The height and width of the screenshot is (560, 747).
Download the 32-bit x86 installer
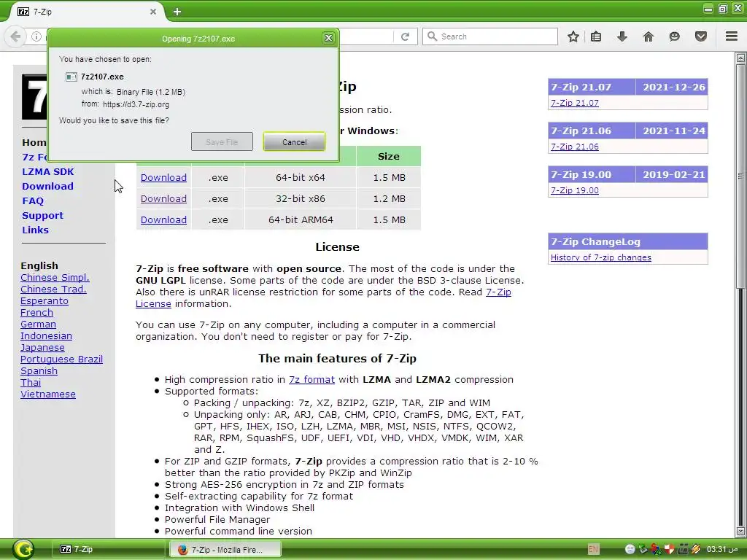[x=163, y=198]
